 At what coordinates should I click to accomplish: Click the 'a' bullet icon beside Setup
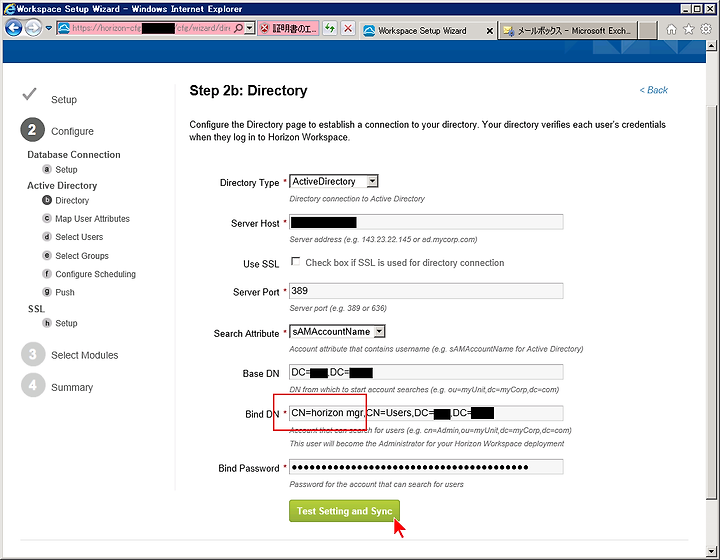click(47, 169)
